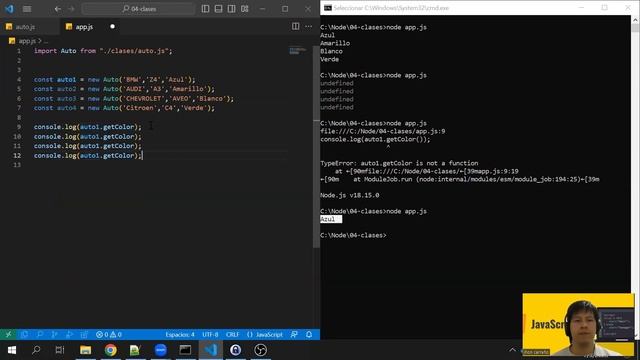Image resolution: width=640 pixels, height=360 pixels.
Task: Open Windows taskbar search
Action: point(36,350)
